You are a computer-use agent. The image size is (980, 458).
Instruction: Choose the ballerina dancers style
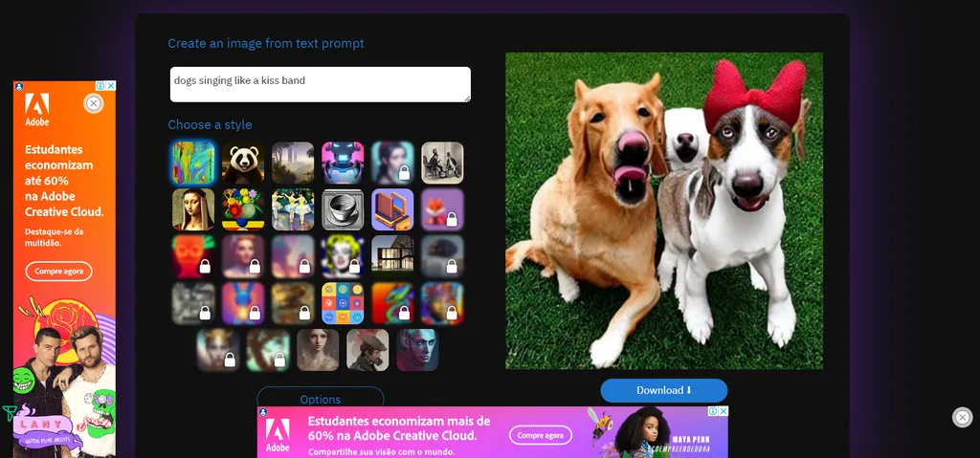(293, 209)
